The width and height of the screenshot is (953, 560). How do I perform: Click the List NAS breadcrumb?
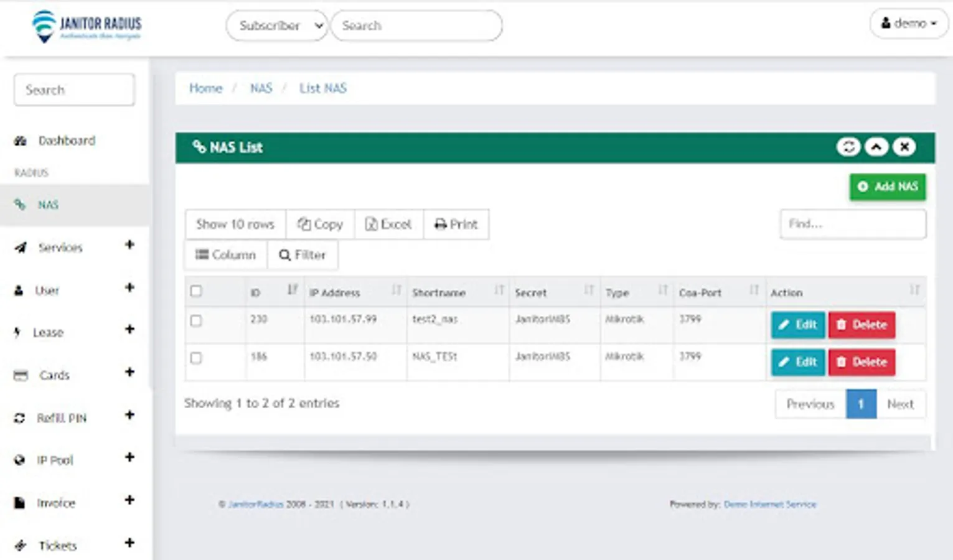point(323,88)
